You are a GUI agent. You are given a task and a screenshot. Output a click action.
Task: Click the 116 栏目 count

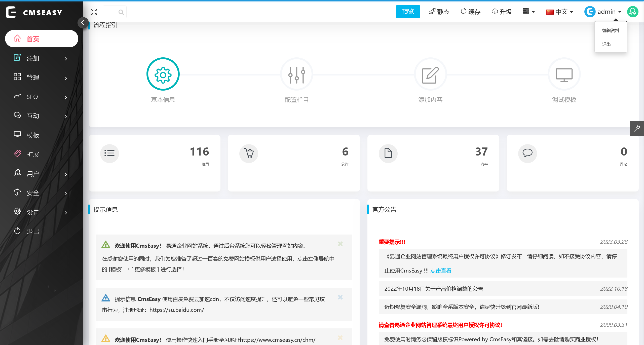tap(200, 152)
